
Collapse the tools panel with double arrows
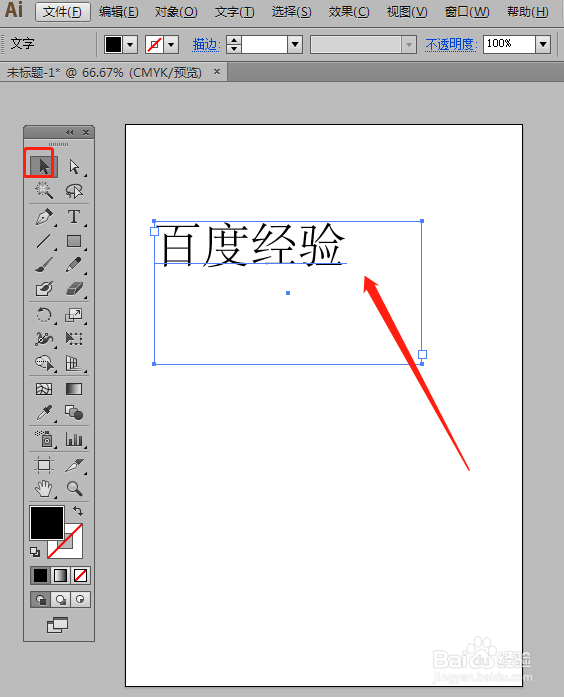click(x=70, y=132)
